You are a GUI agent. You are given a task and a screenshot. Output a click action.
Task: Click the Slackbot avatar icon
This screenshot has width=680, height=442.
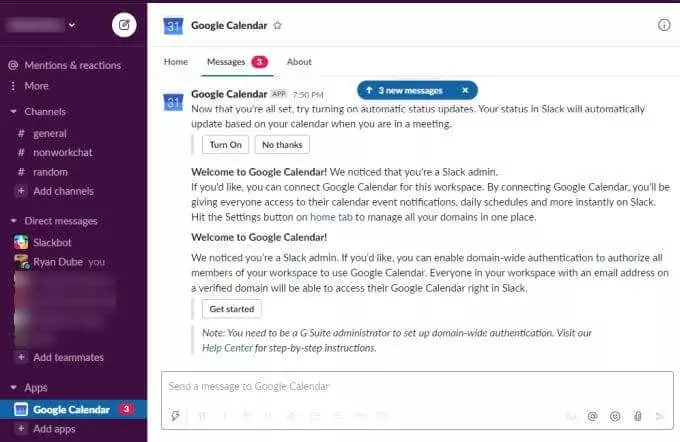click(x=21, y=242)
